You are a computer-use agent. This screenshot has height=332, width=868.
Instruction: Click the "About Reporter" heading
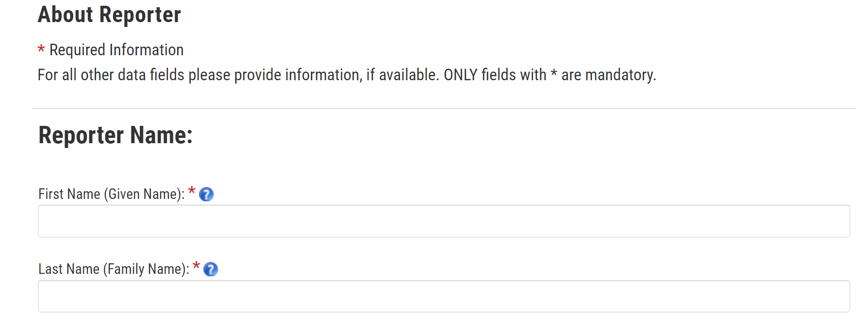[109, 14]
